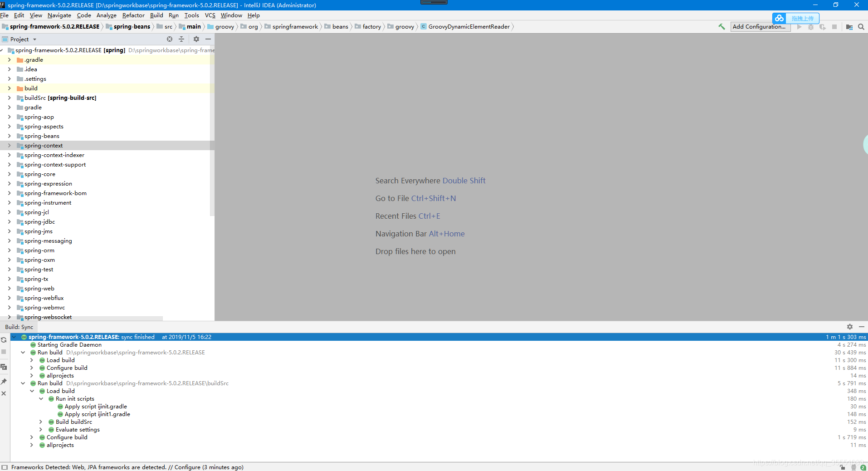Open the Refactor menu
Image resolution: width=868 pixels, height=471 pixels.
tap(133, 15)
